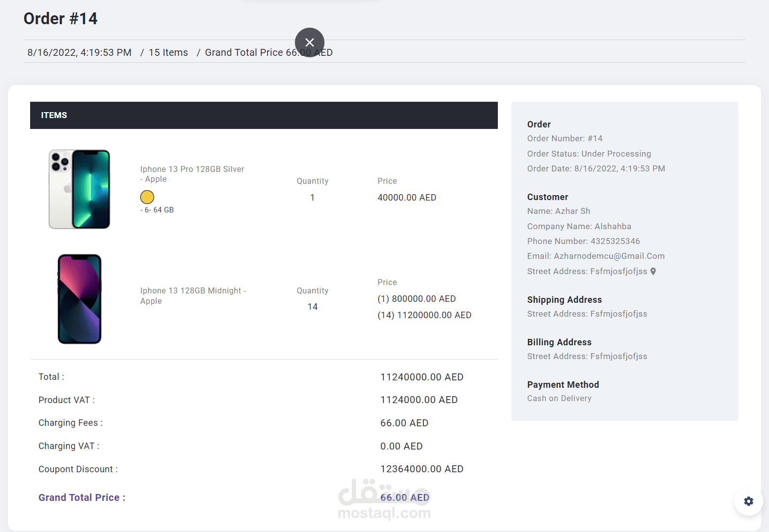Click the phone number 4325325346
The height and width of the screenshot is (532, 769).
(583, 241)
